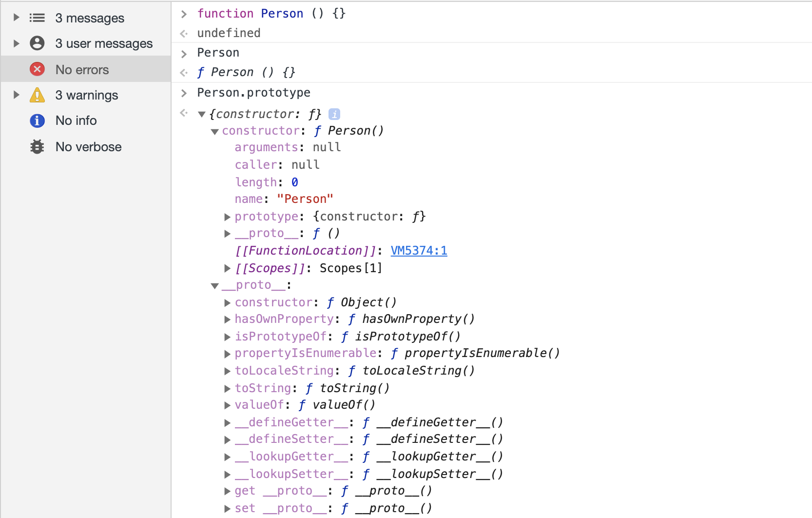Image resolution: width=812 pixels, height=518 pixels.
Task: Click the yellow warning triangle icon
Action: [x=37, y=95]
